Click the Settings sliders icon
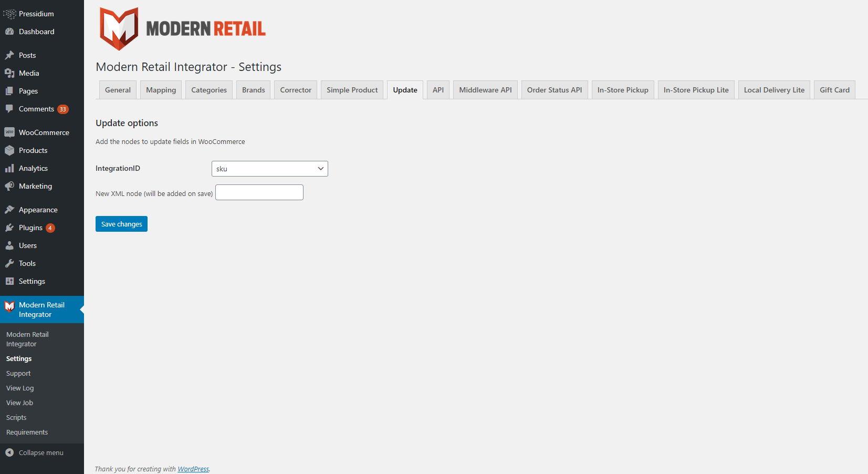868x474 pixels. click(x=9, y=281)
